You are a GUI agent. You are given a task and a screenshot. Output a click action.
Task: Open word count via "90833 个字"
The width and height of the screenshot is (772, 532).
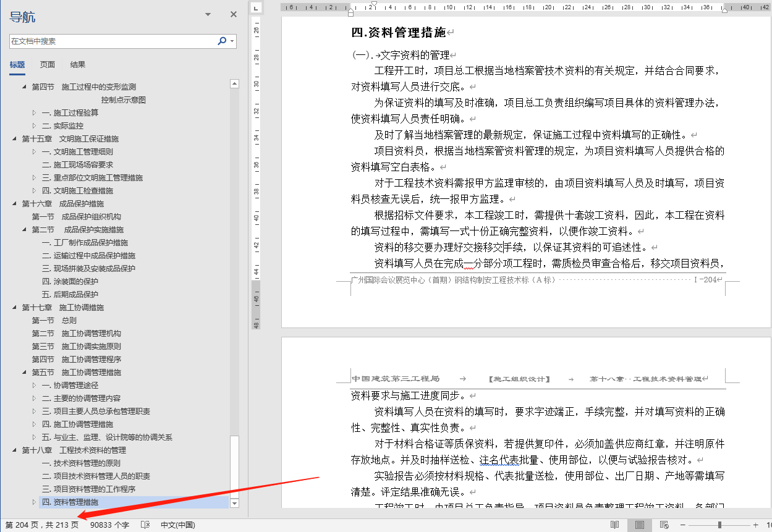(x=108, y=525)
